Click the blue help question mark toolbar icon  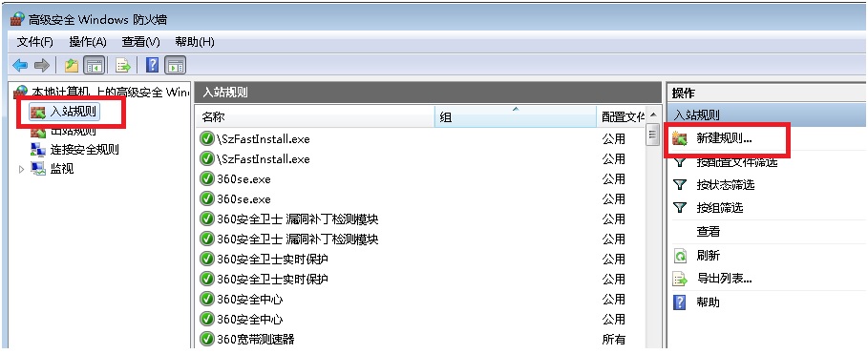(x=152, y=66)
